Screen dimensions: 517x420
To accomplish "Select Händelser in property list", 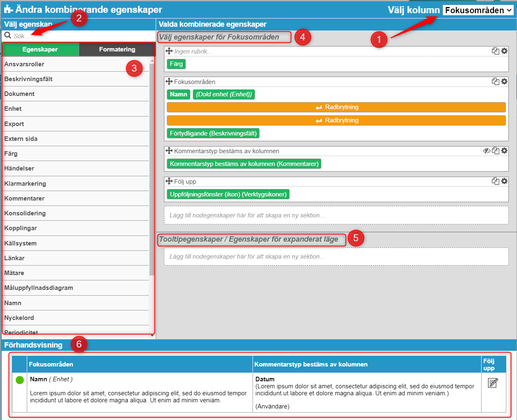I will pos(76,168).
